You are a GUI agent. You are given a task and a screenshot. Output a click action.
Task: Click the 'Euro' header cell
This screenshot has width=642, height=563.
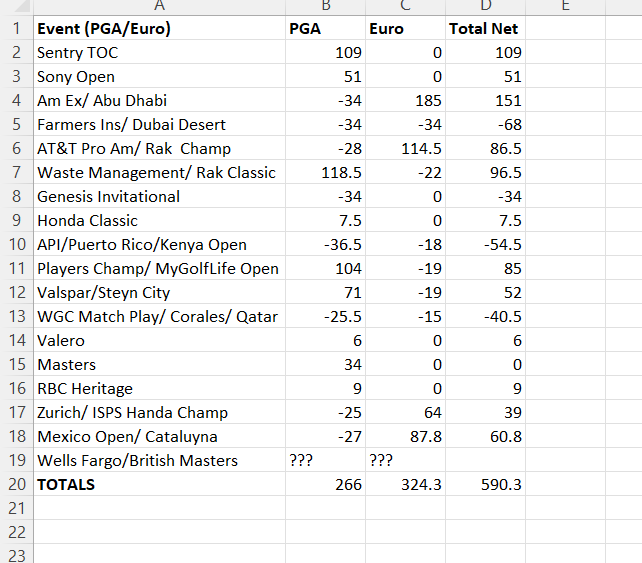(405, 28)
